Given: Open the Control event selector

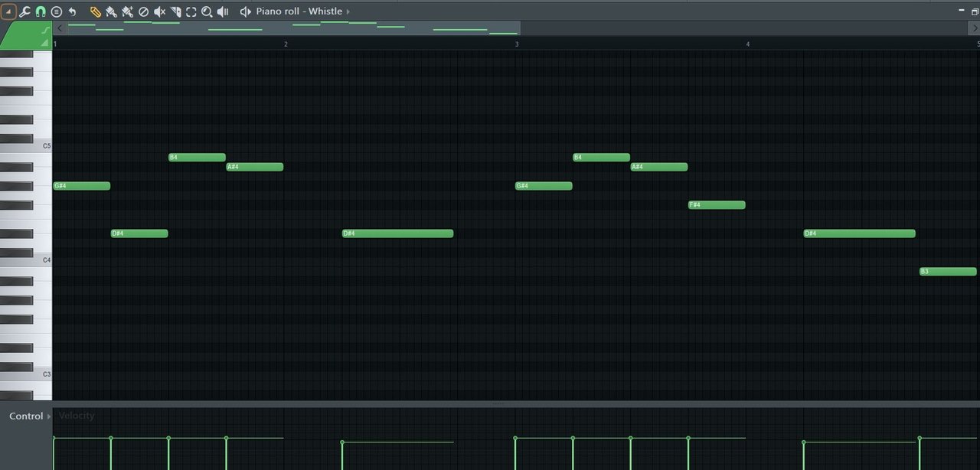Looking at the screenshot, I should (x=30, y=416).
